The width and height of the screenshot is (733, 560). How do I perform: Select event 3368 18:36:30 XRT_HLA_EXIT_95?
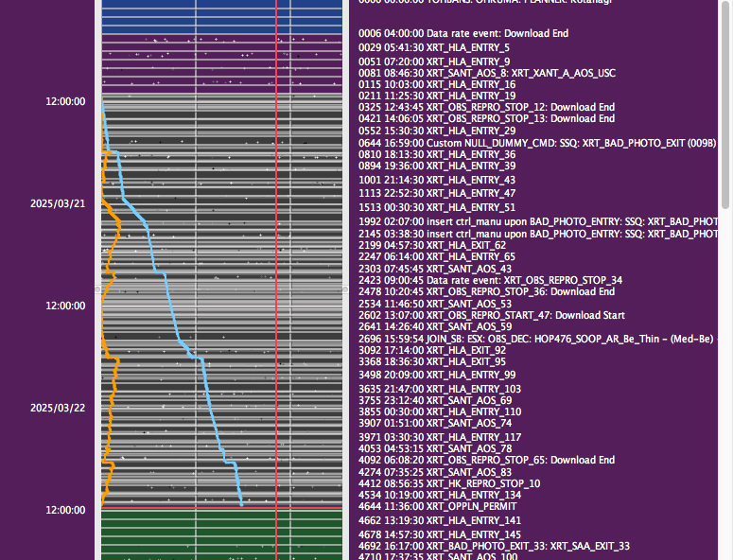point(432,362)
